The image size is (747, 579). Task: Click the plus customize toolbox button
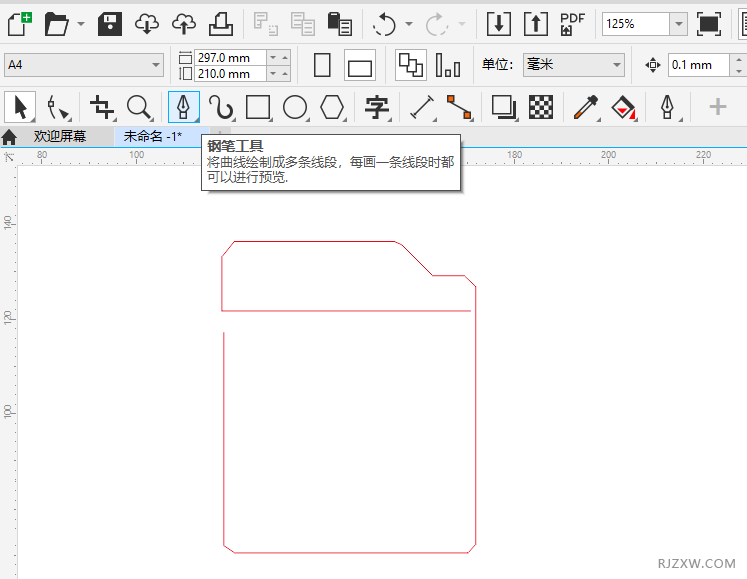pos(717,107)
